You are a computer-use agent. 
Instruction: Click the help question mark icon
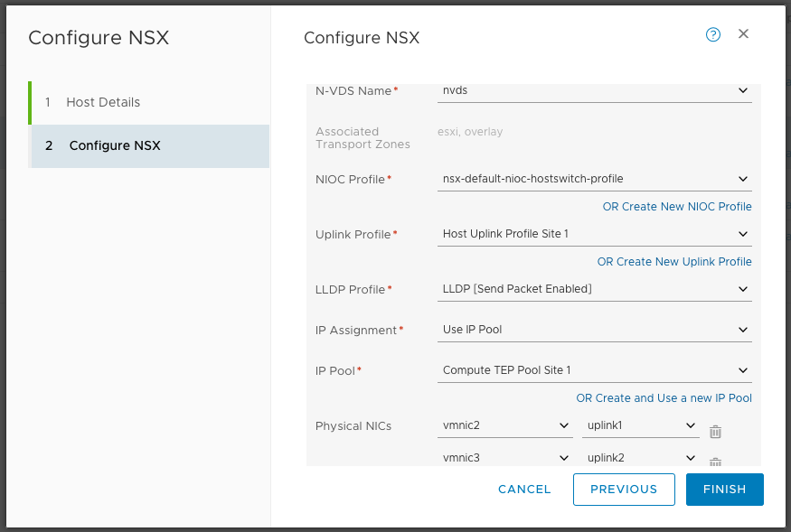(713, 34)
